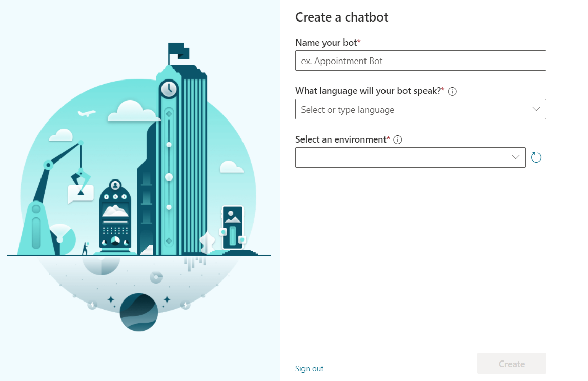Click the red asterisk after Name your bot
588x381 pixels.
click(358, 41)
